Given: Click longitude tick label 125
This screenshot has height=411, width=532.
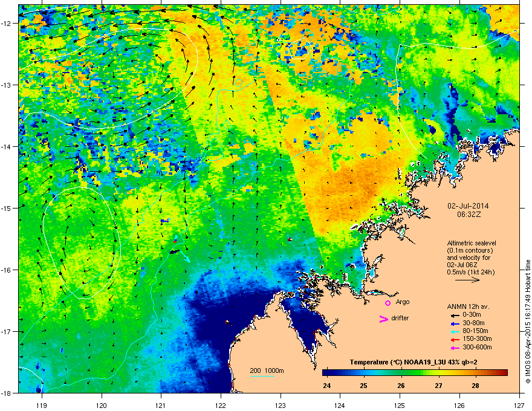Looking at the screenshot, I should [400, 405].
